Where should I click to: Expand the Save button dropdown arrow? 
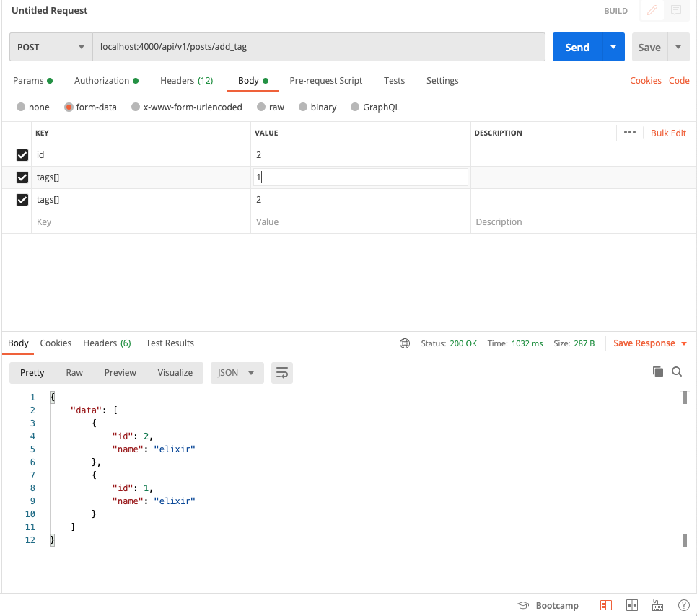coord(678,47)
